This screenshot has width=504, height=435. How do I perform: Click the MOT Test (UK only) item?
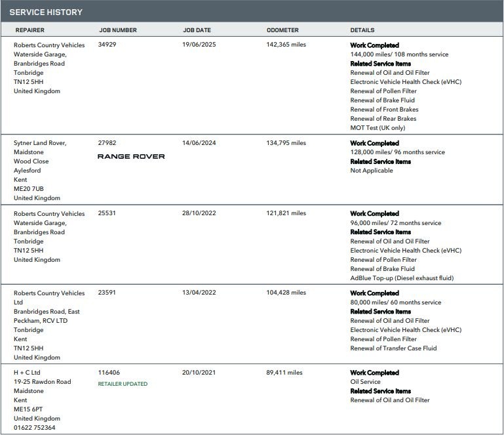(378, 128)
